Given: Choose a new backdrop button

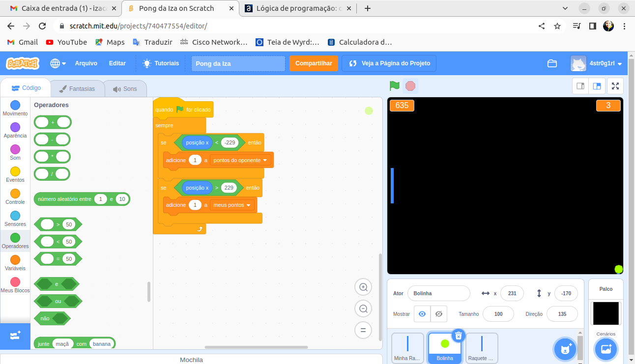Looking at the screenshot, I should click(x=606, y=349).
